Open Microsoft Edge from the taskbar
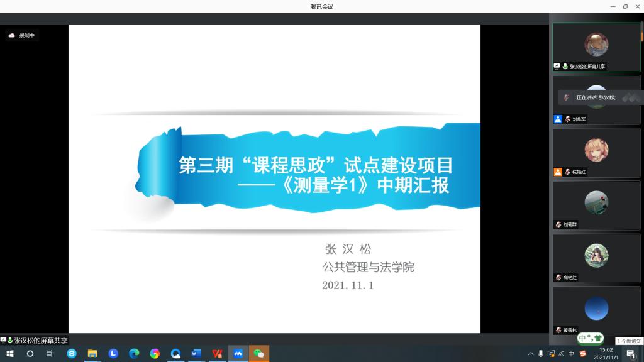Screen dimensions: 644x362 pyautogui.click(x=134, y=354)
